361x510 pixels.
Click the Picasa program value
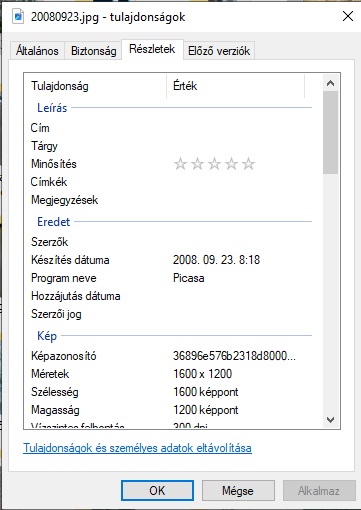coord(189,278)
